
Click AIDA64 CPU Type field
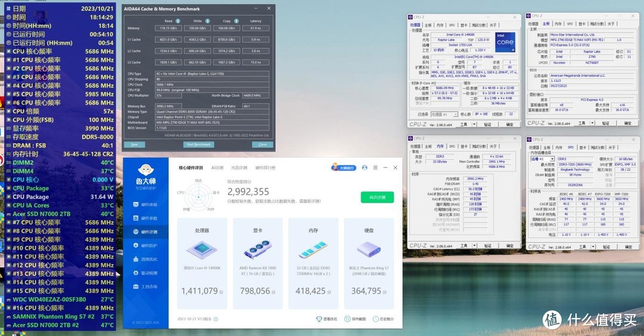coord(212,74)
